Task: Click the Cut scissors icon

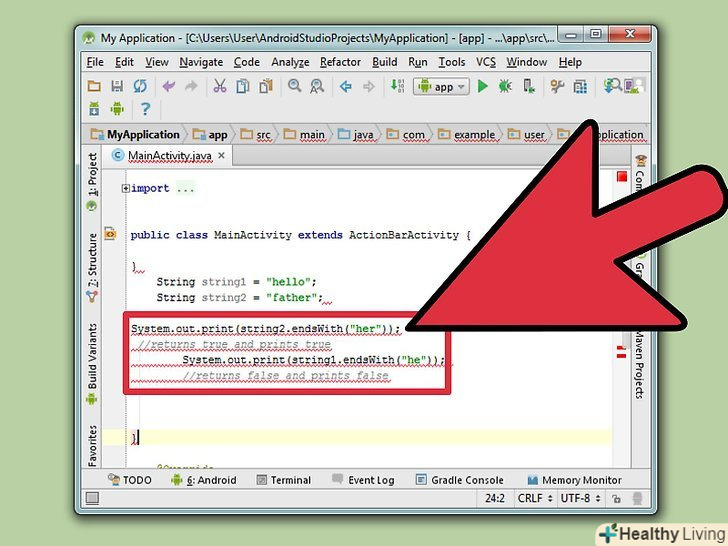Action: (220, 87)
